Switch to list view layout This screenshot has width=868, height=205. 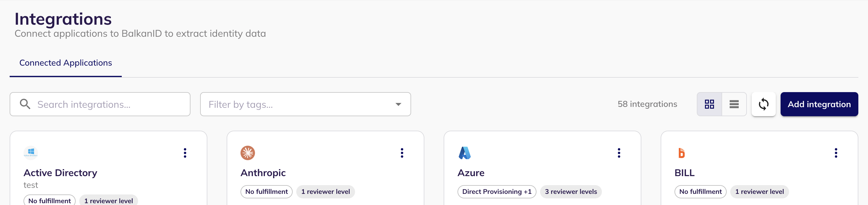click(x=734, y=104)
